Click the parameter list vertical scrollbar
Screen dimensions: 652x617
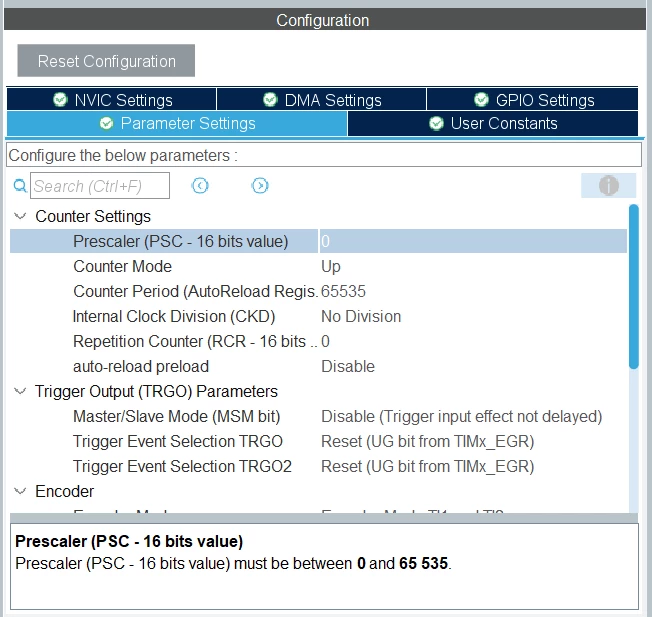click(x=634, y=287)
